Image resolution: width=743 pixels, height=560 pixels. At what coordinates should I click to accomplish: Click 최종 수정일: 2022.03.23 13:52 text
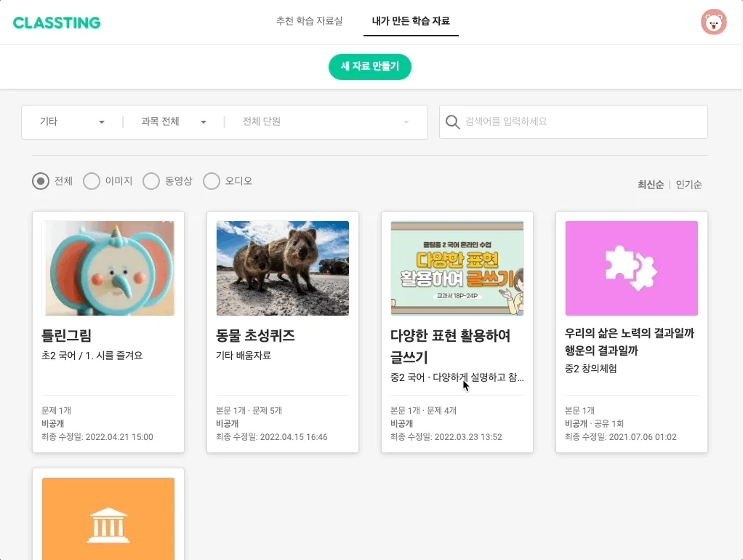coord(446,436)
